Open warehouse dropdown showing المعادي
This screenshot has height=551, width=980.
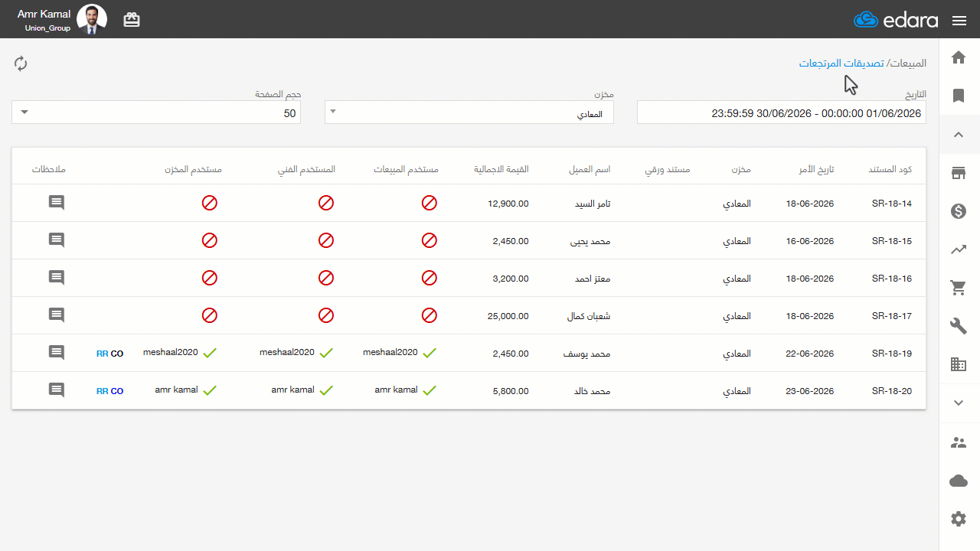(469, 112)
